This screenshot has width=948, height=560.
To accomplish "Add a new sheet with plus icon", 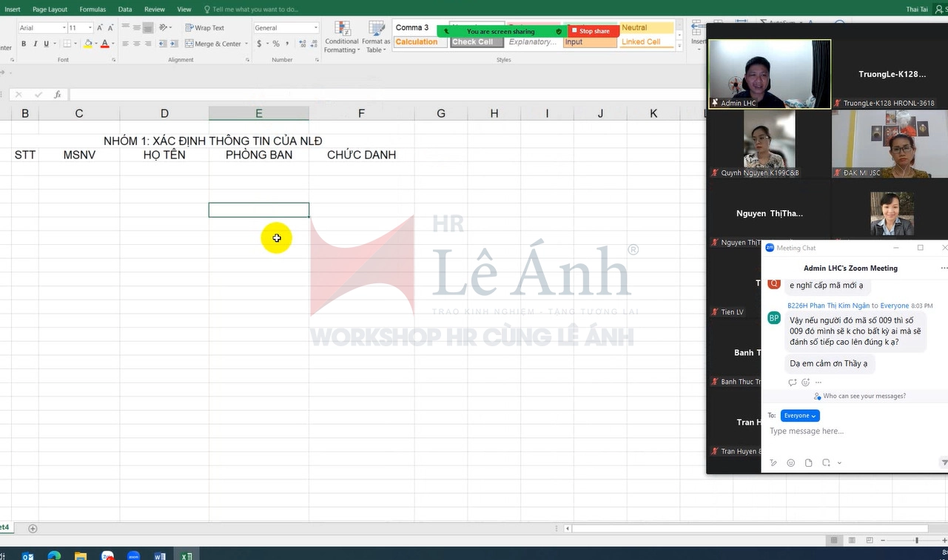I will [x=33, y=528].
